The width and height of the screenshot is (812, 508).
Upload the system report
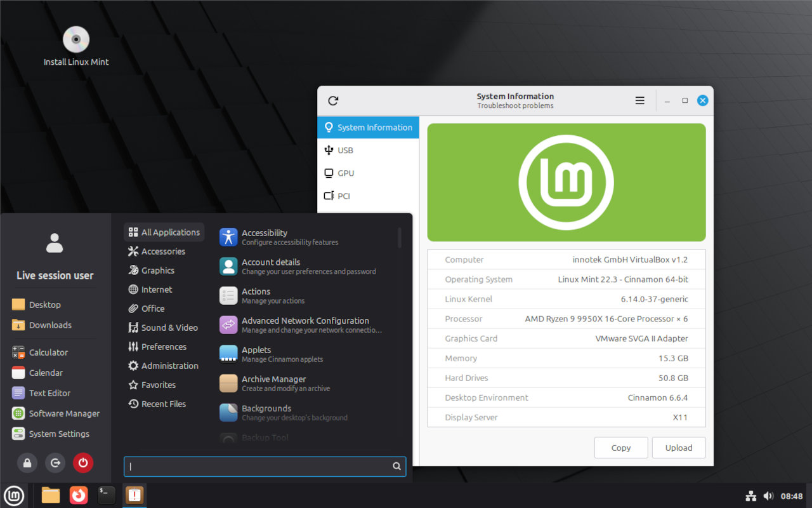point(678,448)
